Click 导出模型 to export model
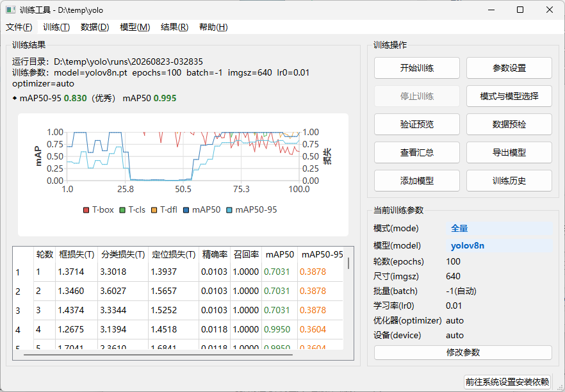Image resolution: width=565 pixels, height=392 pixels. (509, 152)
